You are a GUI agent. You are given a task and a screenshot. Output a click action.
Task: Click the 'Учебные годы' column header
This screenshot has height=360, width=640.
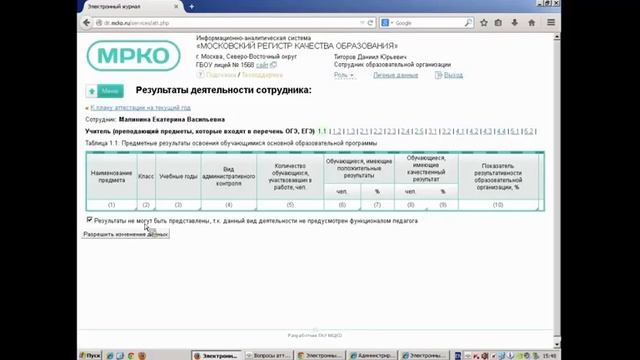pyautogui.click(x=178, y=176)
